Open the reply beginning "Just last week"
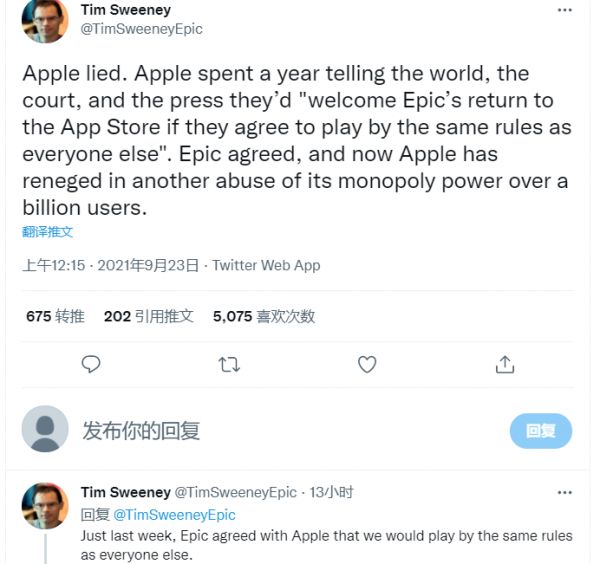 click(x=326, y=545)
